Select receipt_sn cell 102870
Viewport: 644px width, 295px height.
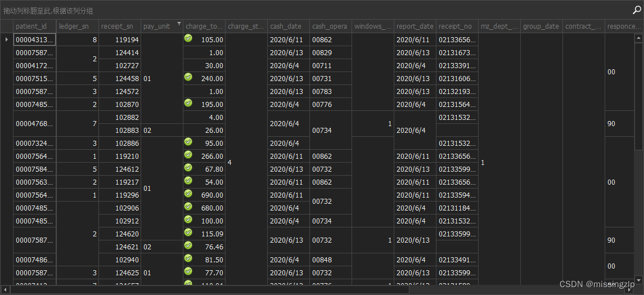coord(119,104)
